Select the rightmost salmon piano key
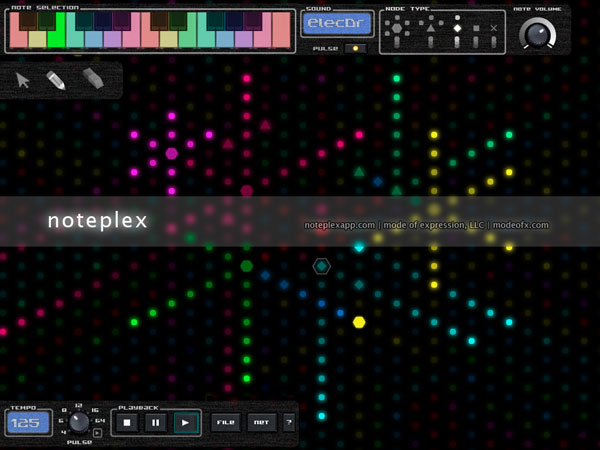 pyautogui.click(x=281, y=30)
